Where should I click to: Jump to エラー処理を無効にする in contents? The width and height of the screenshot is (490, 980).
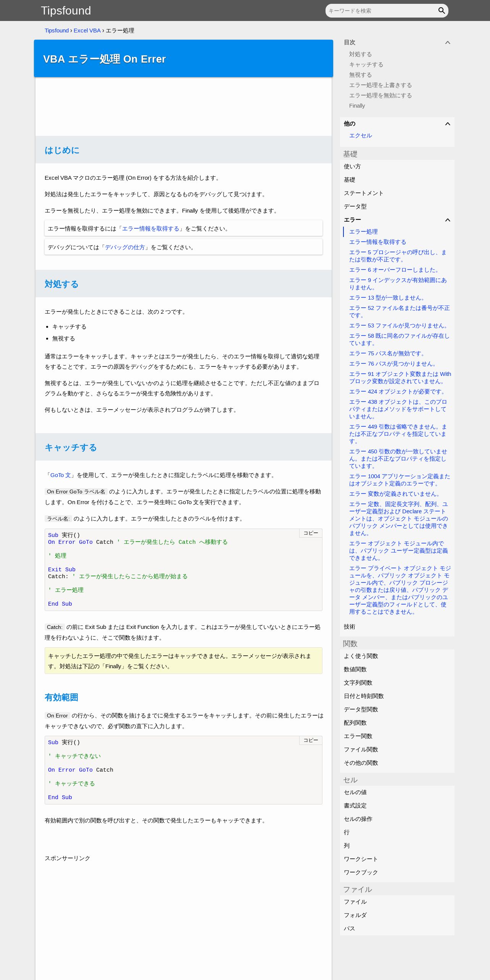pyautogui.click(x=380, y=95)
